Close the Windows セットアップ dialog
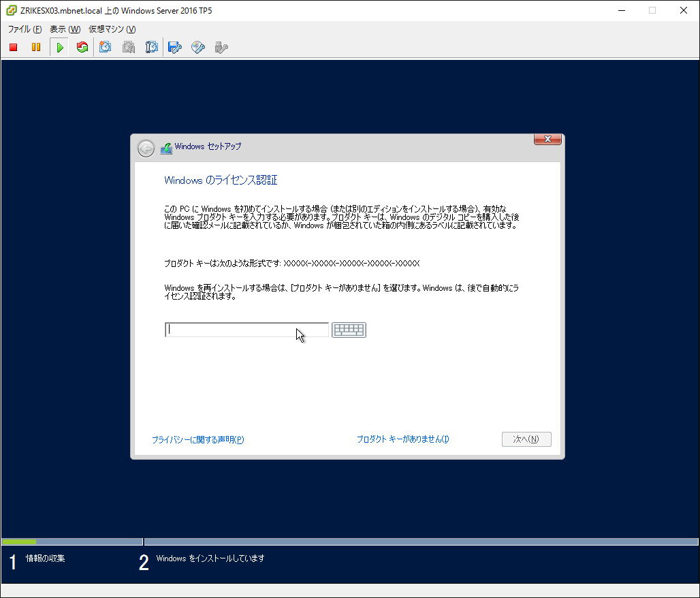This screenshot has width=700, height=598. (547, 139)
